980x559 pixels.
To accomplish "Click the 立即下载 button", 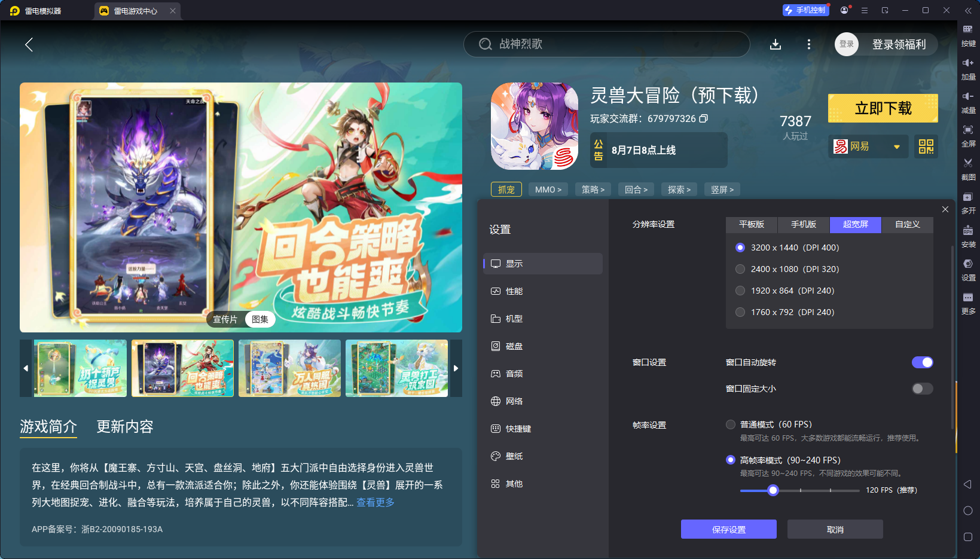I will [883, 108].
